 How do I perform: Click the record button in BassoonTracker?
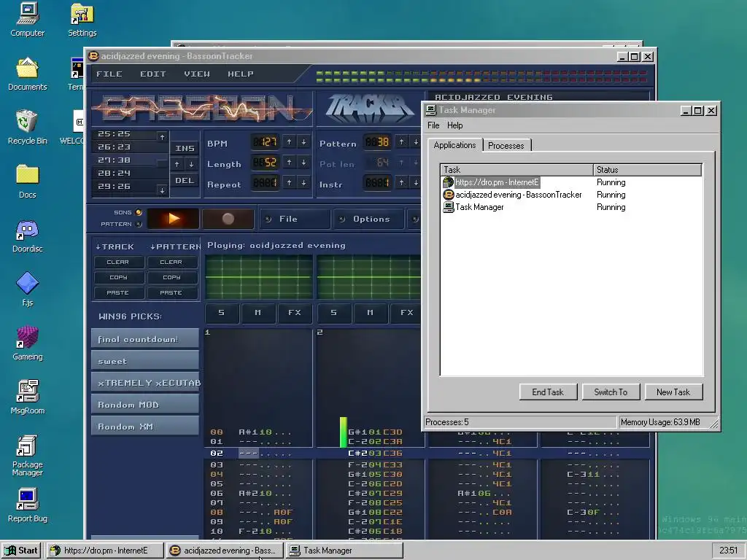[228, 219]
